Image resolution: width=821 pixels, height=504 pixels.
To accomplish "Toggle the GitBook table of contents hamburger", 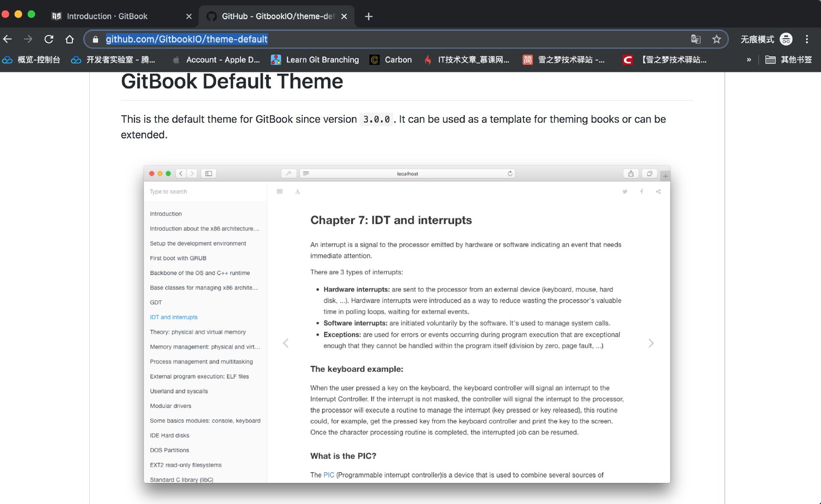I will click(279, 191).
